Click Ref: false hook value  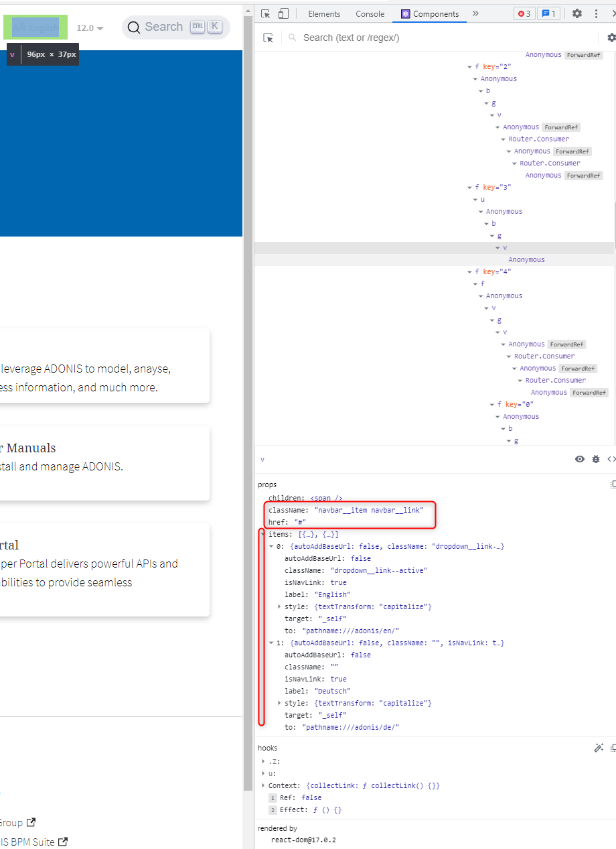tap(311, 797)
